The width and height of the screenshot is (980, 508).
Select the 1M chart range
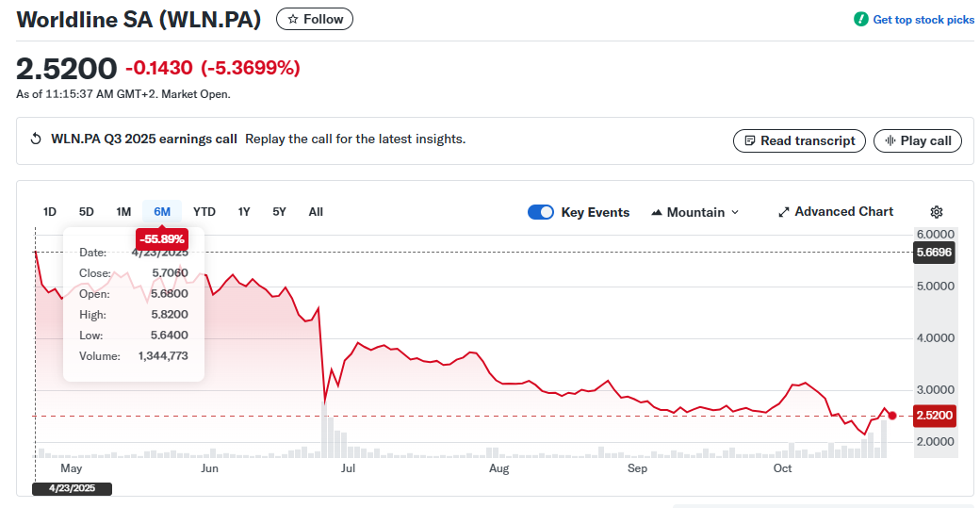(123, 212)
